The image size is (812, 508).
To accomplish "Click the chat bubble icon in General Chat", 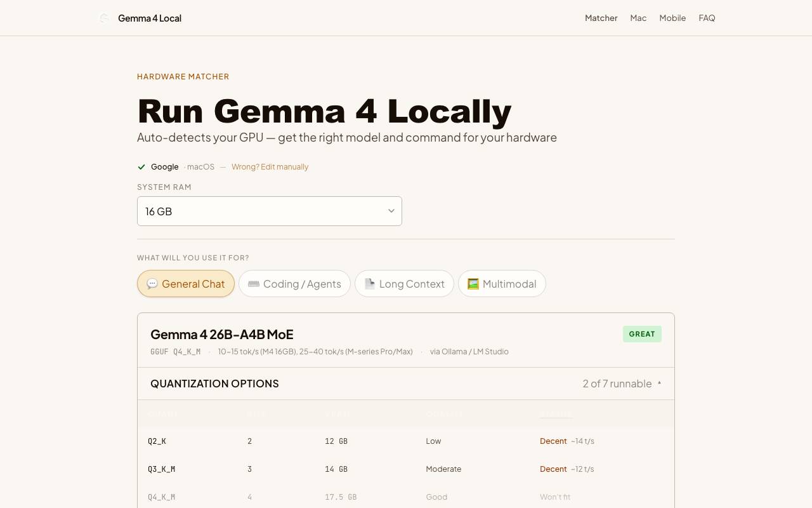I will coord(152,284).
